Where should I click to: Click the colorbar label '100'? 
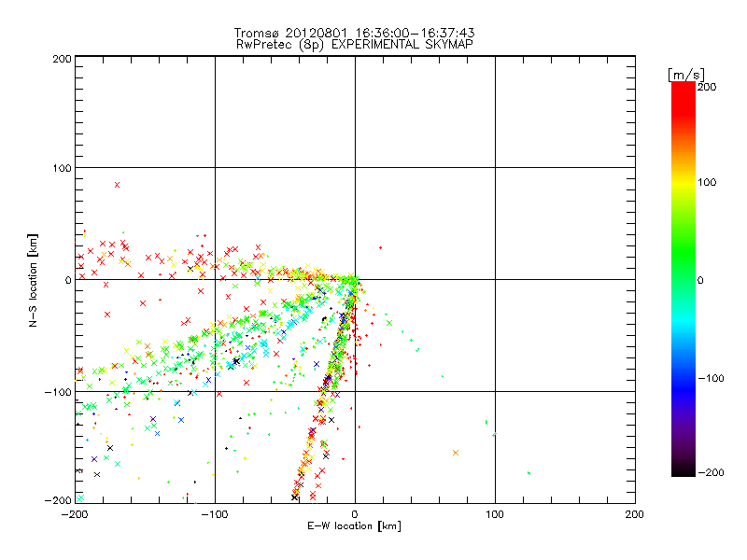point(707,182)
